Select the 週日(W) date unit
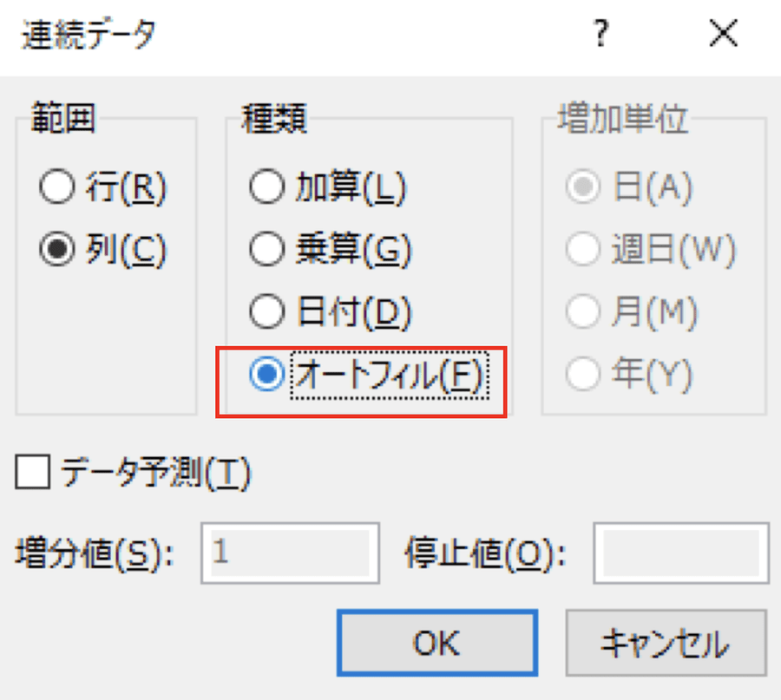The height and width of the screenshot is (700, 781). pyautogui.click(x=581, y=251)
